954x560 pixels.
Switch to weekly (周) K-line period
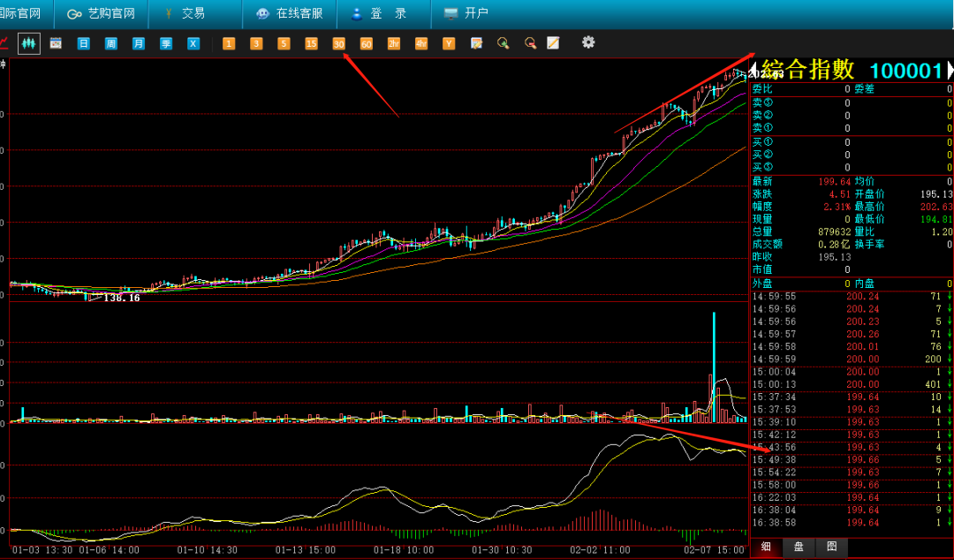click(110, 43)
